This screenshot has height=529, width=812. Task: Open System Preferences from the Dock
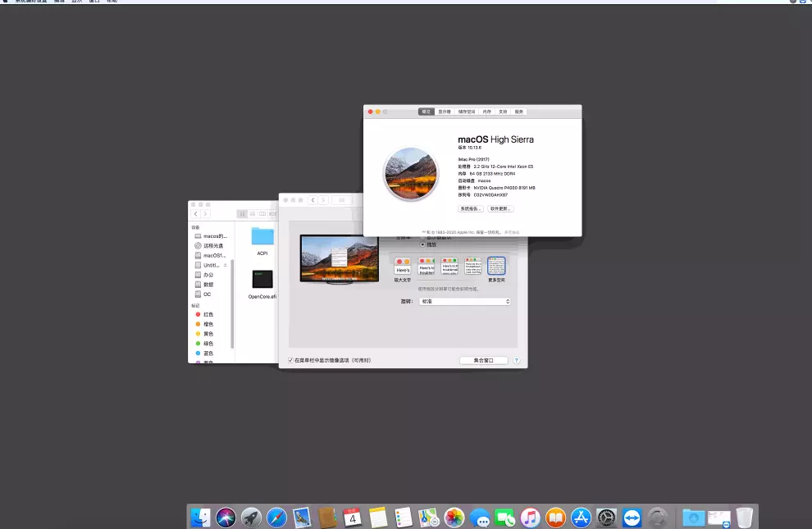point(606,518)
